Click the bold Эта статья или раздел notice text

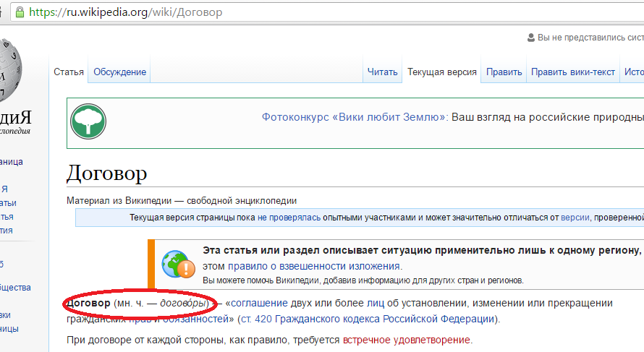click(x=421, y=250)
